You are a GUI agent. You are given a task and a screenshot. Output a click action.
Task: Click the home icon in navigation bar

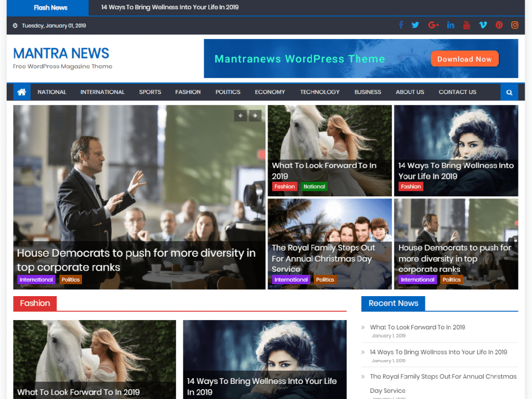(x=22, y=92)
